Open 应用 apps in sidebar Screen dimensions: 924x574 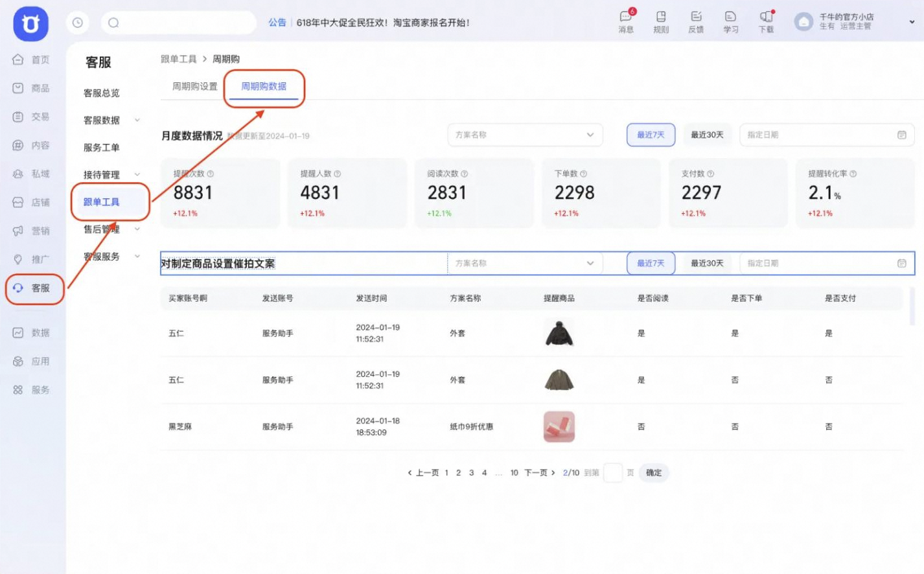[x=31, y=361]
